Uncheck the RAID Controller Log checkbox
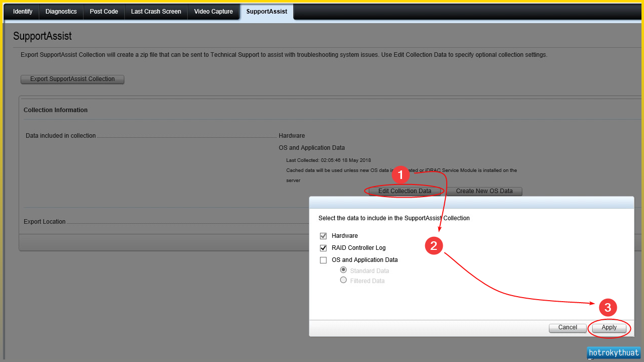The width and height of the screenshot is (644, 362). point(323,248)
